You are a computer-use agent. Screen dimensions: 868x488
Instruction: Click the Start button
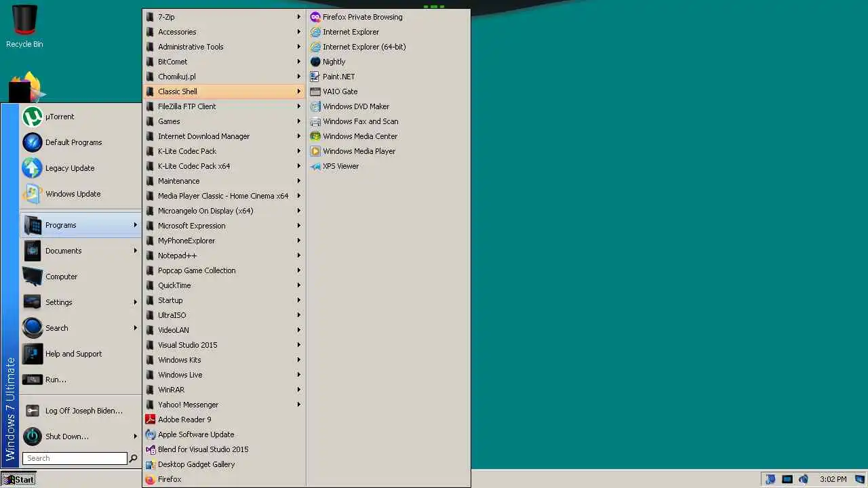(x=18, y=479)
